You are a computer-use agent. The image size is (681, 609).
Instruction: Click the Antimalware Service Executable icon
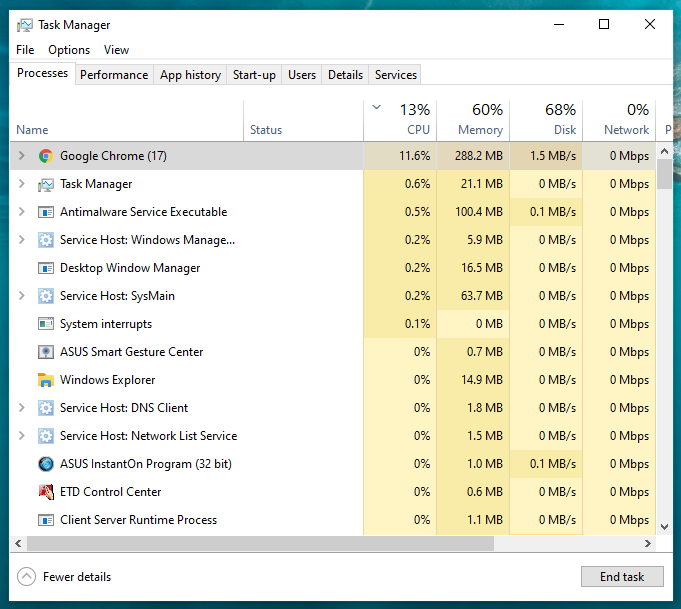pyautogui.click(x=46, y=212)
